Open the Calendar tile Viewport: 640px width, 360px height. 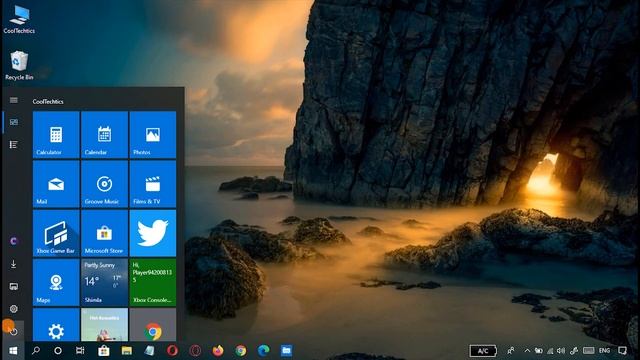(x=104, y=134)
